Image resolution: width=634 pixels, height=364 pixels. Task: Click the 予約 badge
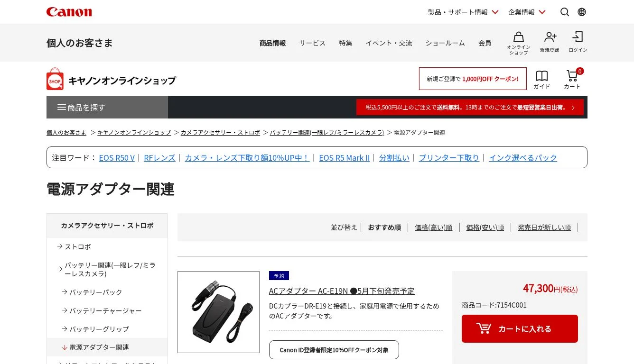coord(279,275)
